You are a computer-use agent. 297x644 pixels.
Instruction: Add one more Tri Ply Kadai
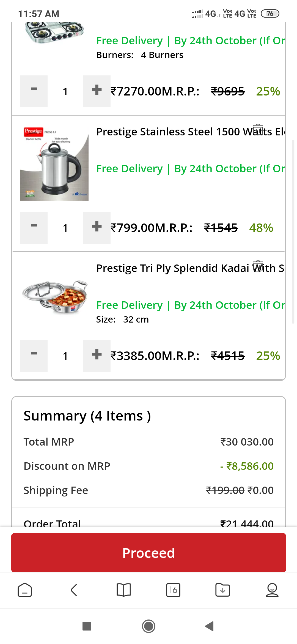(x=97, y=356)
